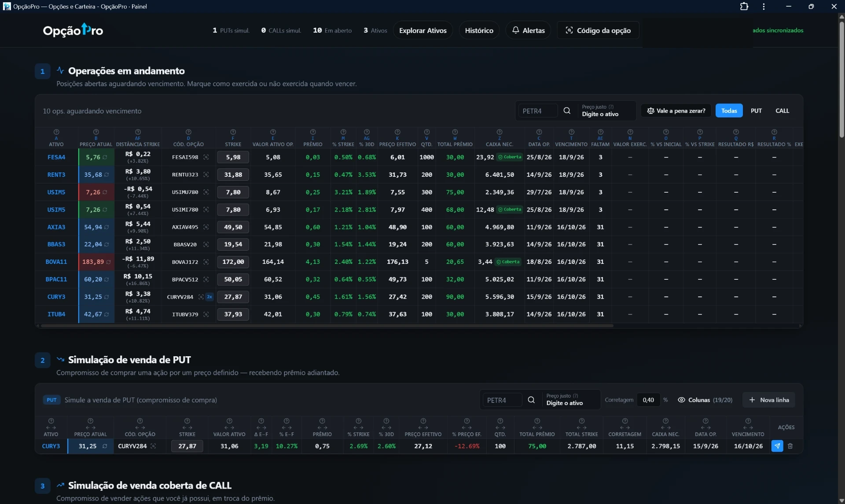845x504 pixels.
Task: Open the AXIA3 asset link
Action: click(x=56, y=227)
